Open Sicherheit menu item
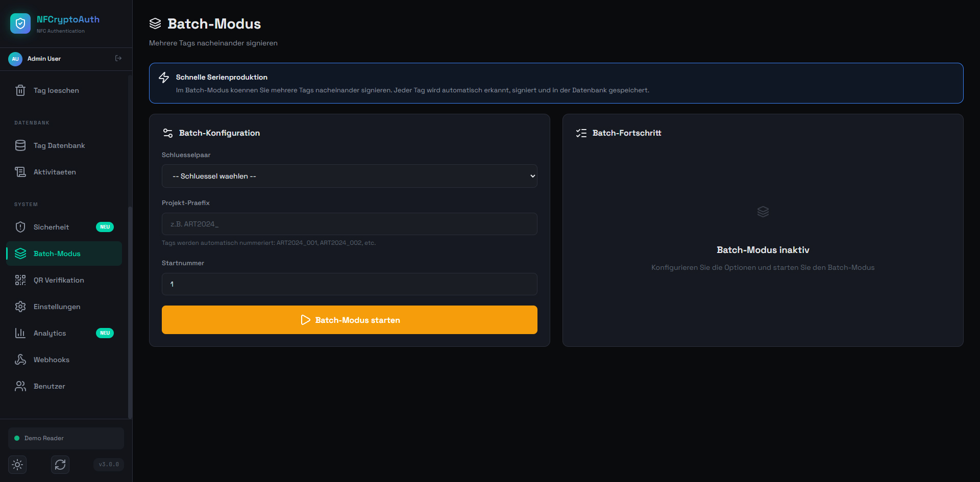Viewport: 980px width, 482px height. coord(51,227)
